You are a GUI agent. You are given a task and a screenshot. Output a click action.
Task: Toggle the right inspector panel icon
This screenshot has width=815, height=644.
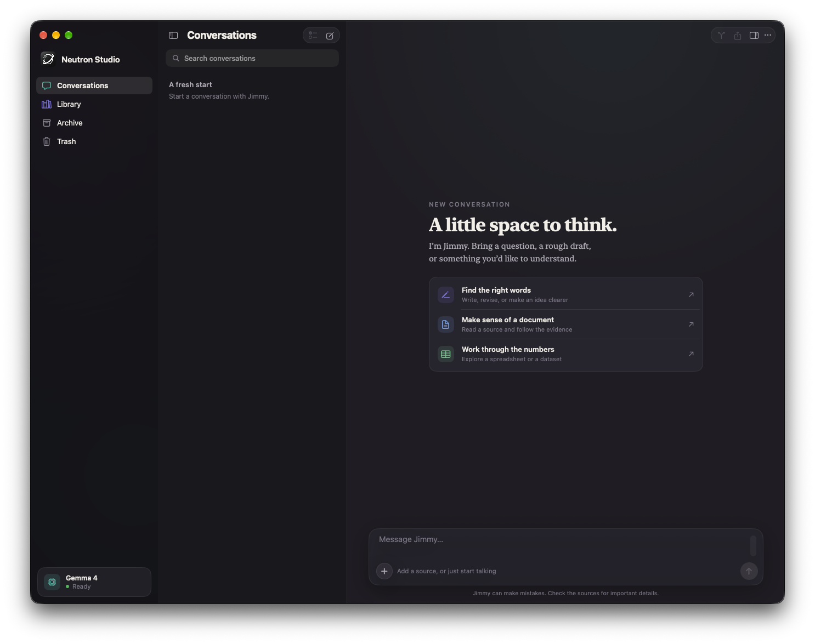pos(754,36)
